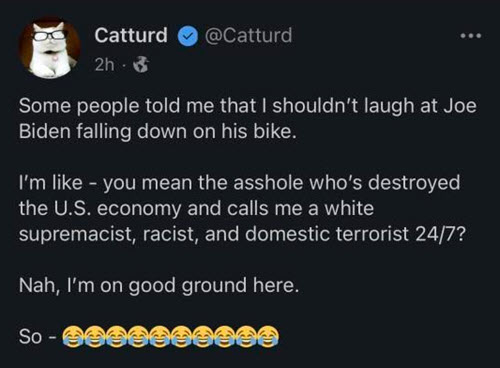Click the last laughing-crying emoji in the row
Image resolution: width=500 pixels, height=368 pixels.
[268, 336]
